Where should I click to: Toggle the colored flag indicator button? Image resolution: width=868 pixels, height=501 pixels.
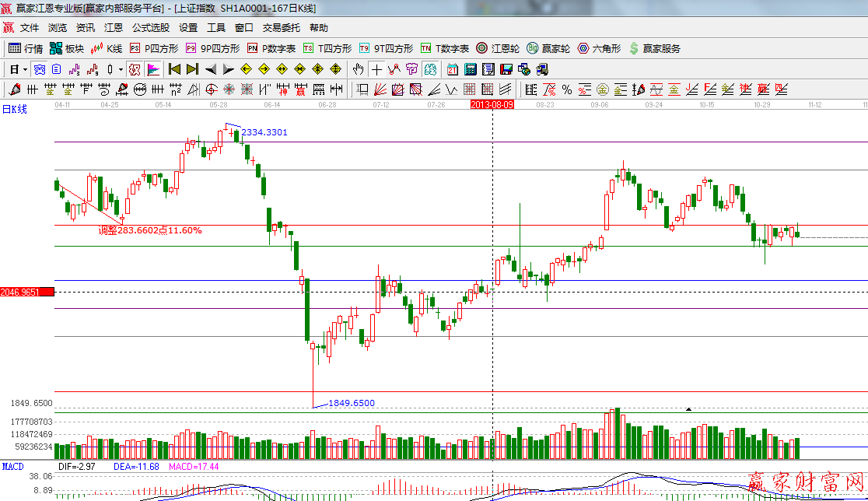pyautogui.click(x=152, y=69)
